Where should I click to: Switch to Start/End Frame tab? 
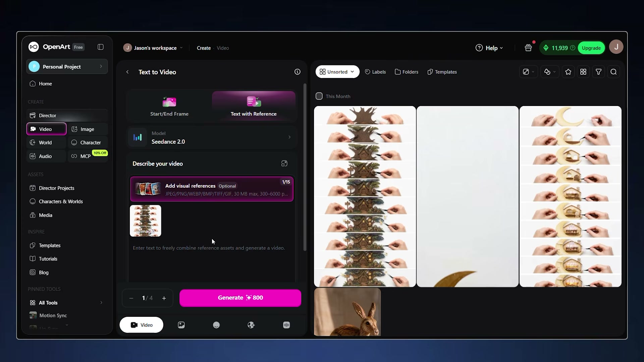[169, 107]
